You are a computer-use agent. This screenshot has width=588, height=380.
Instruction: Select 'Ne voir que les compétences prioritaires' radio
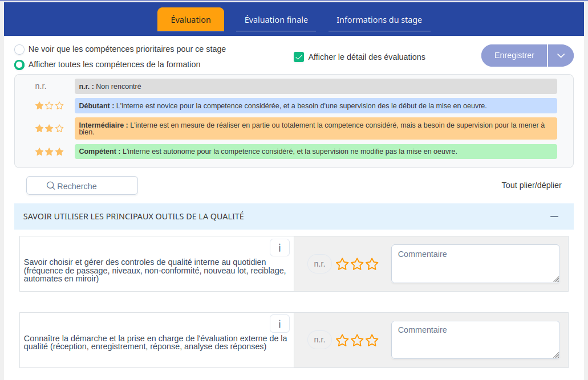19,50
